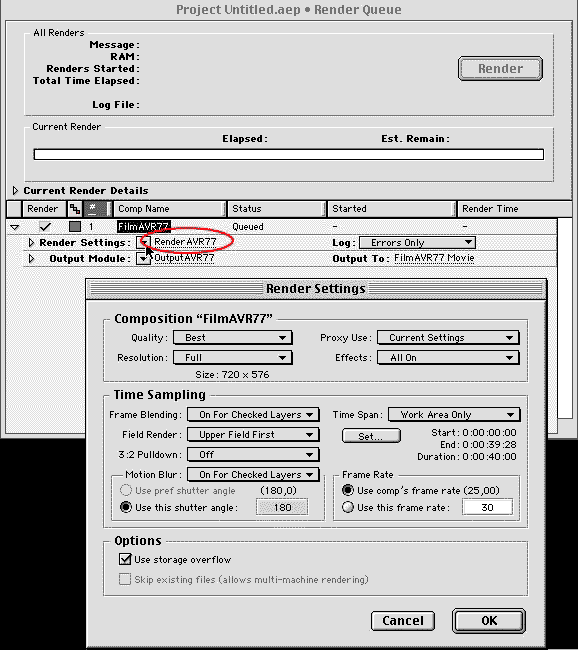Click the OutputAVR77 module link
Image resolution: width=578 pixels, height=650 pixels.
point(184,258)
